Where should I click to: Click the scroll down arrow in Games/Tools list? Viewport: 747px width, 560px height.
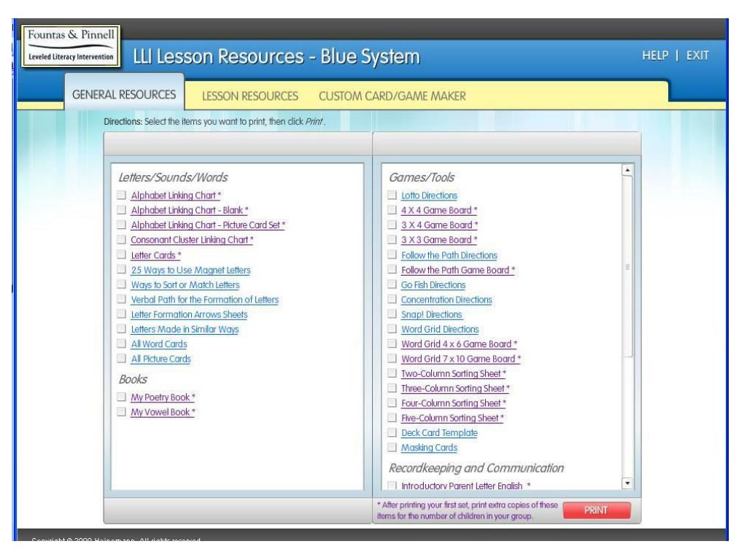627,483
